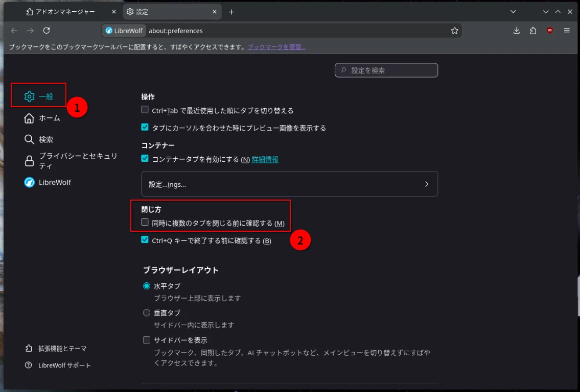Switch to the アドオンマネージャー tab
This screenshot has height=392, width=580.
(65, 12)
